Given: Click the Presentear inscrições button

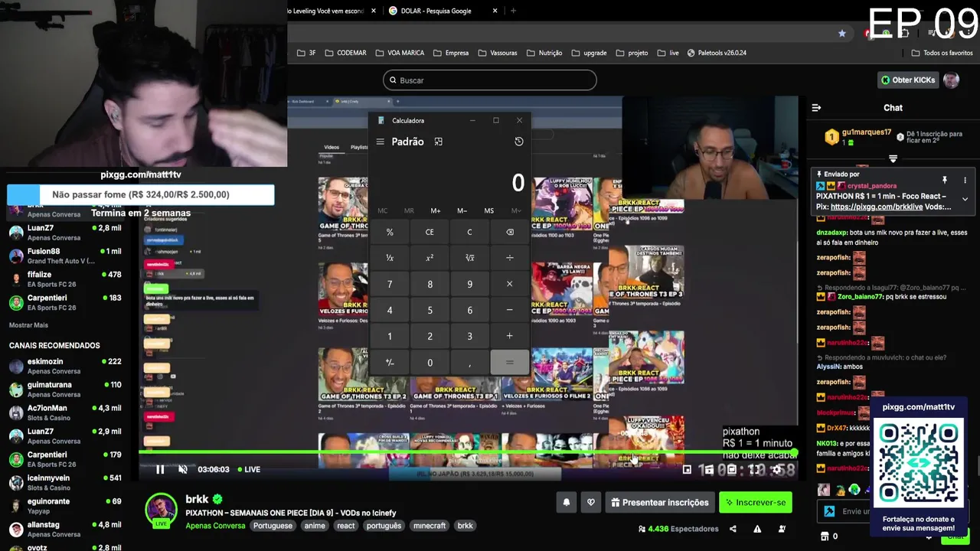Looking at the screenshot, I should (659, 502).
